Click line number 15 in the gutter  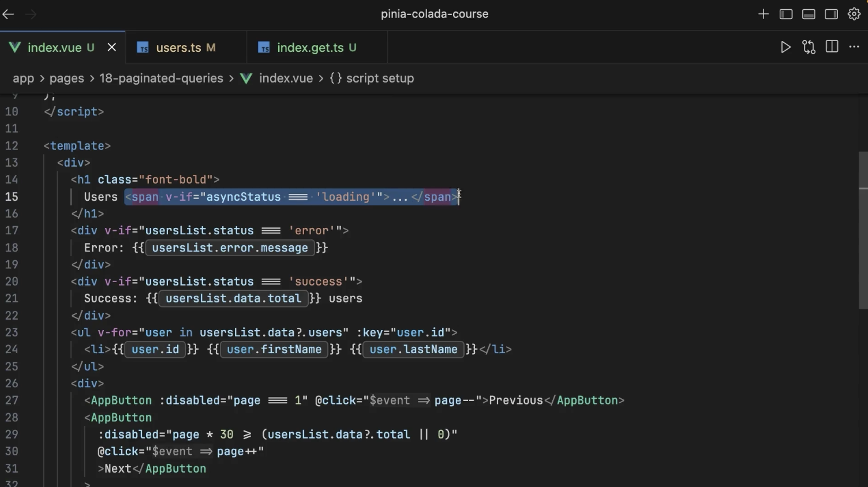coord(12,197)
